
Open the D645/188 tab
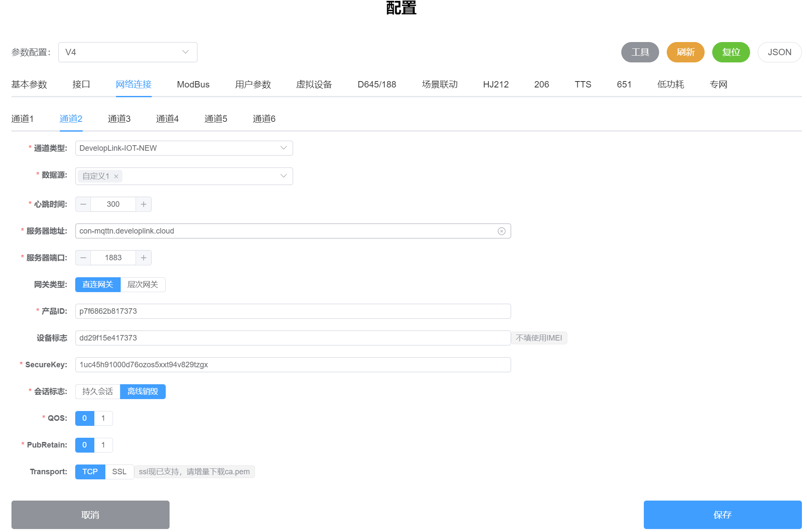(x=377, y=84)
